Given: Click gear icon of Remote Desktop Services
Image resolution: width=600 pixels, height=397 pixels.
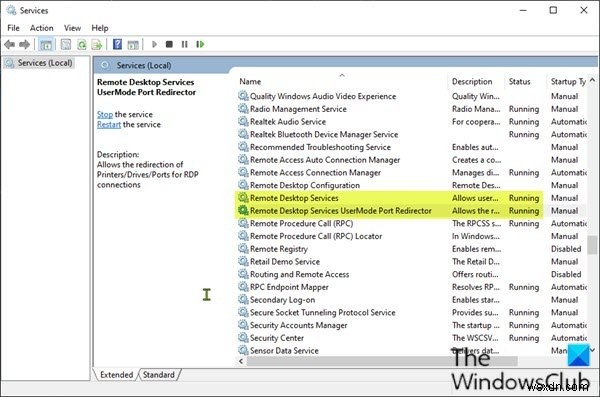Looking at the screenshot, I should [x=243, y=198].
